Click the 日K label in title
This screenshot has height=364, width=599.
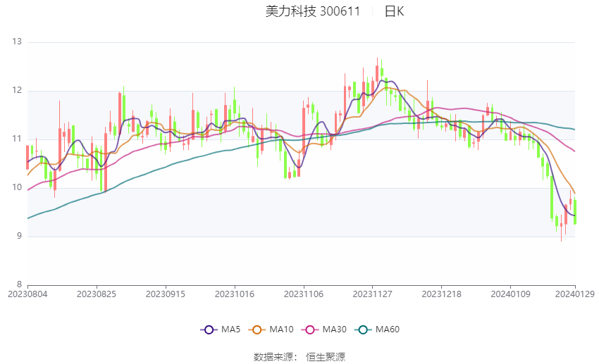394,11
